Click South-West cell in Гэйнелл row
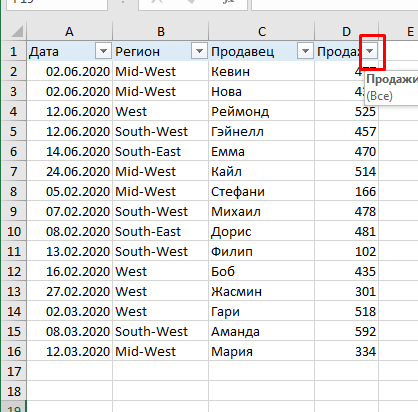418x412 pixels. (x=161, y=132)
